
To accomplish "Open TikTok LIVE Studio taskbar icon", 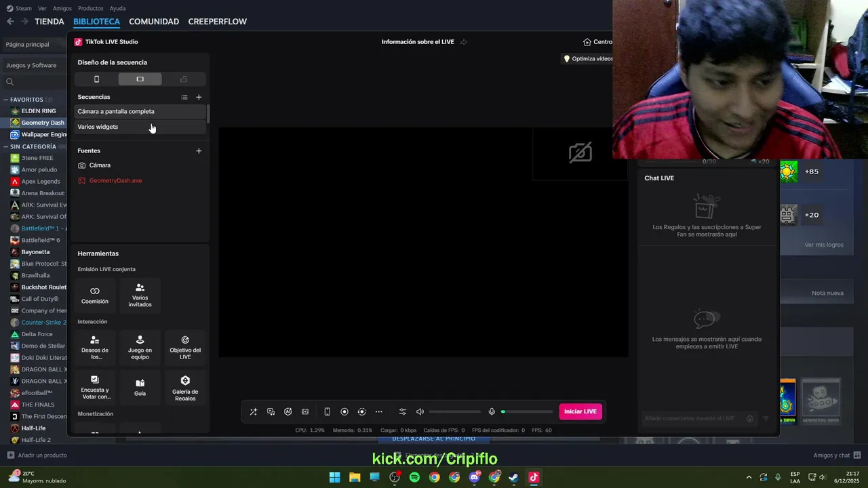I will point(534,477).
